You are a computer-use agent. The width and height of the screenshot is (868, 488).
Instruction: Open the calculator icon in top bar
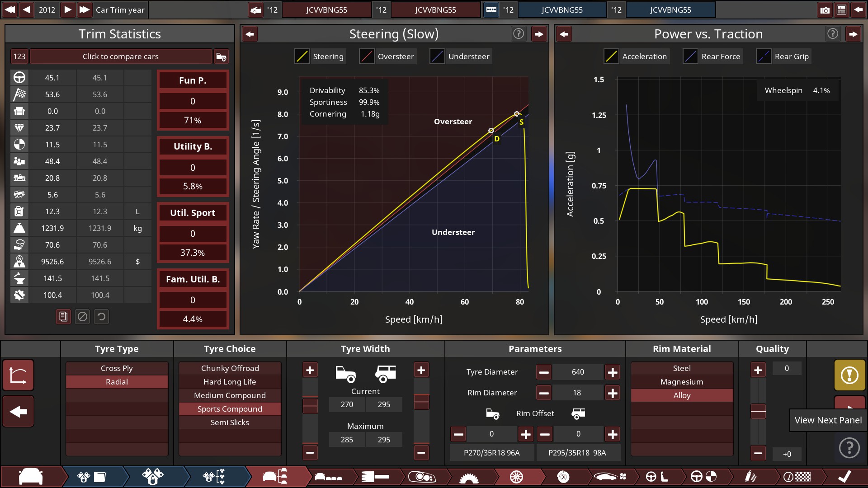pyautogui.click(x=841, y=10)
